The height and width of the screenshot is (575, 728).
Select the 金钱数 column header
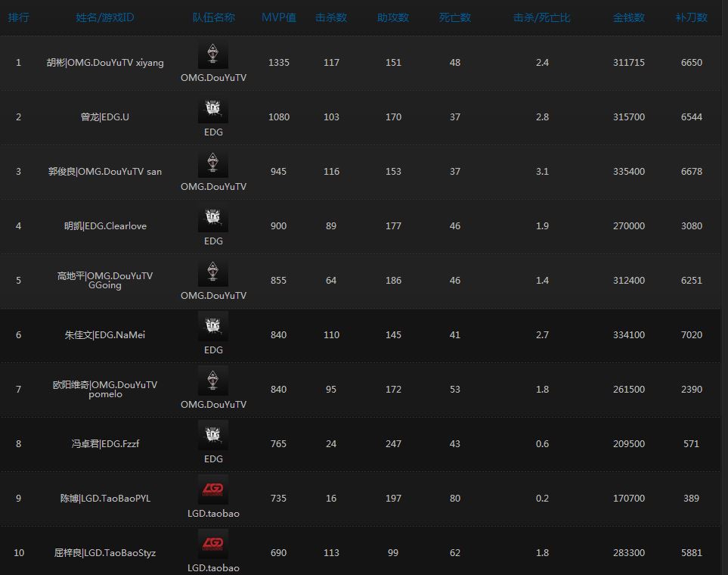629,17
